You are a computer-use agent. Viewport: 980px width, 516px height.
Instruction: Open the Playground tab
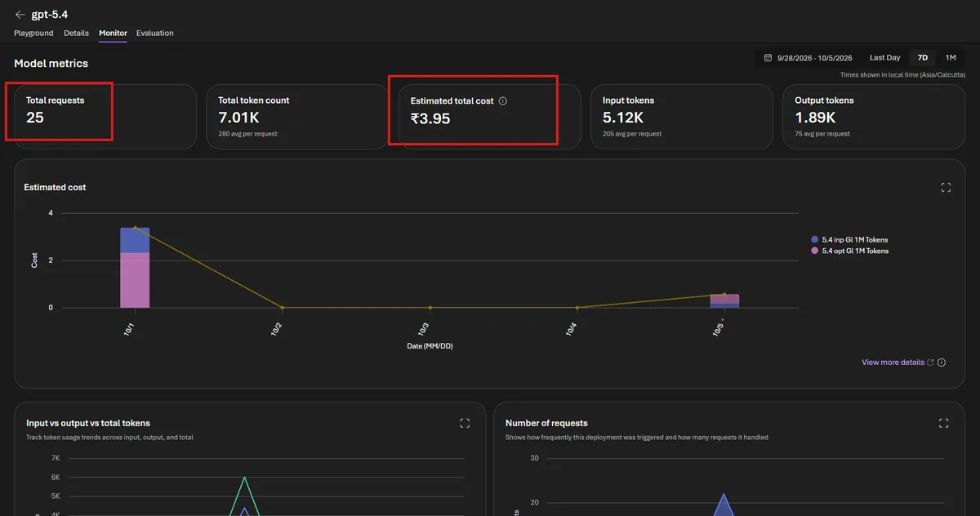point(33,33)
